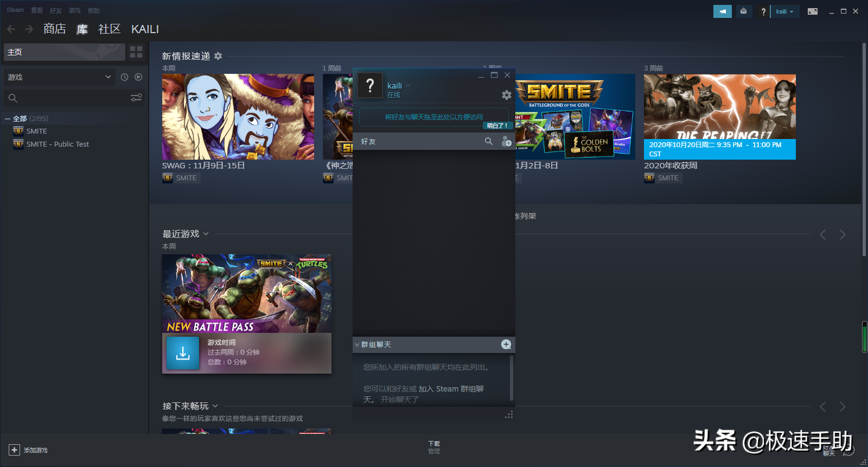Open the kaili account dropdown in title bar
This screenshot has height=467, width=868.
click(784, 11)
